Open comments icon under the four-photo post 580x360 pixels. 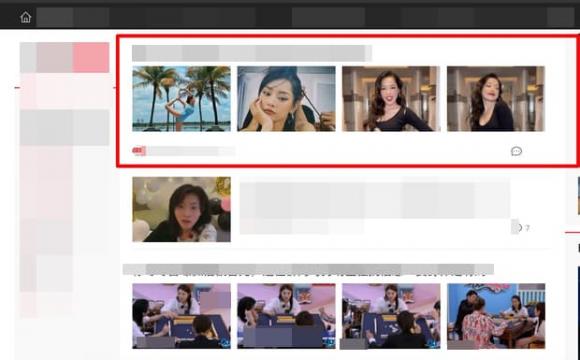tap(516, 151)
